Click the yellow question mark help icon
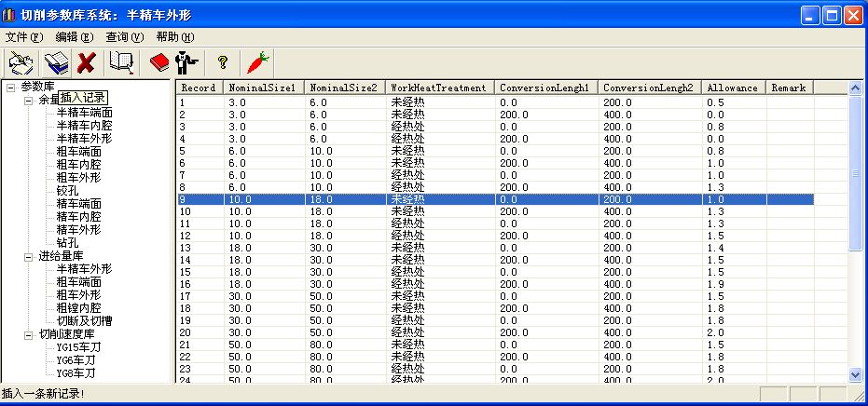Image resolution: width=868 pixels, height=406 pixels. pos(222,62)
